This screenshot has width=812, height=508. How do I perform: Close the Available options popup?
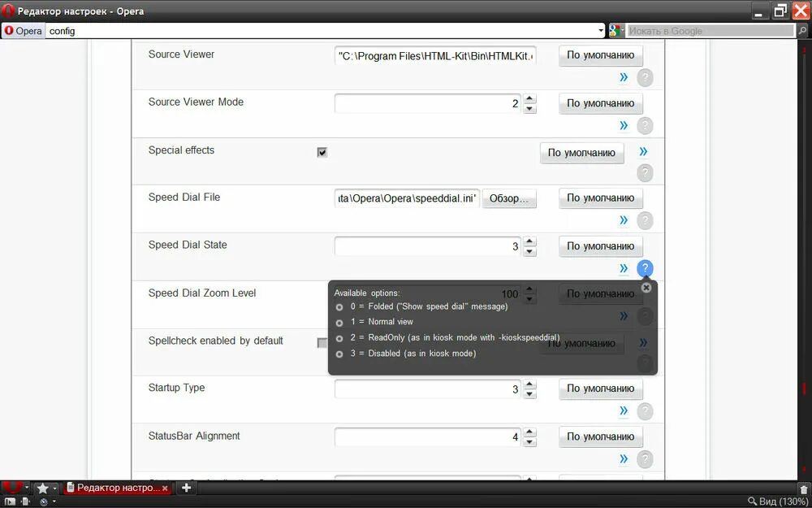pos(646,288)
